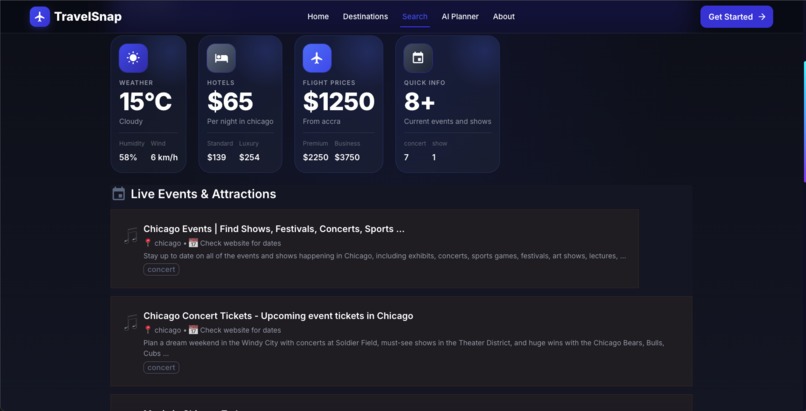Click the page scrollbar on right edge
The height and width of the screenshot is (411, 806).
804,121
